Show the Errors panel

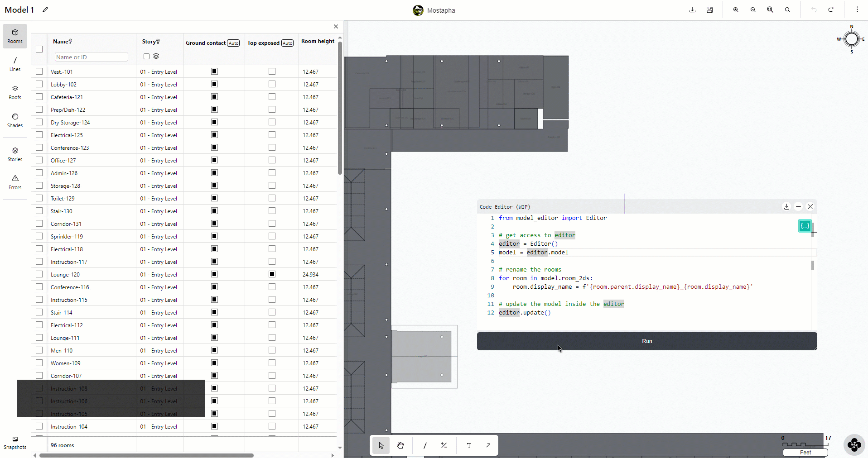point(15,182)
